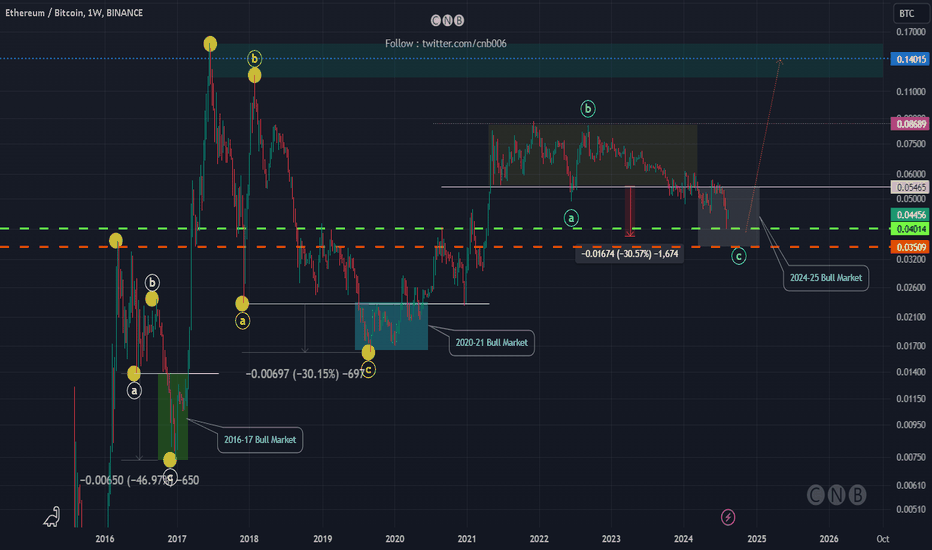Click the Oct label on time axis
Screen dimensions: 932x550
pos(883,539)
